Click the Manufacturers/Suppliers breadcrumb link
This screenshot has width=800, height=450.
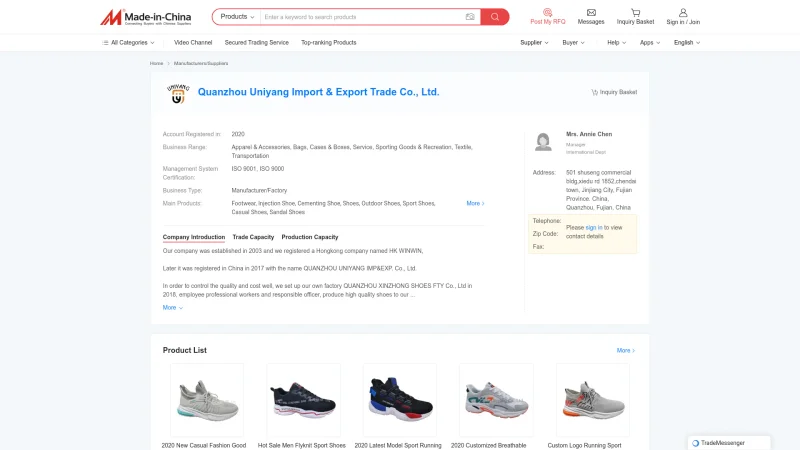coord(201,63)
